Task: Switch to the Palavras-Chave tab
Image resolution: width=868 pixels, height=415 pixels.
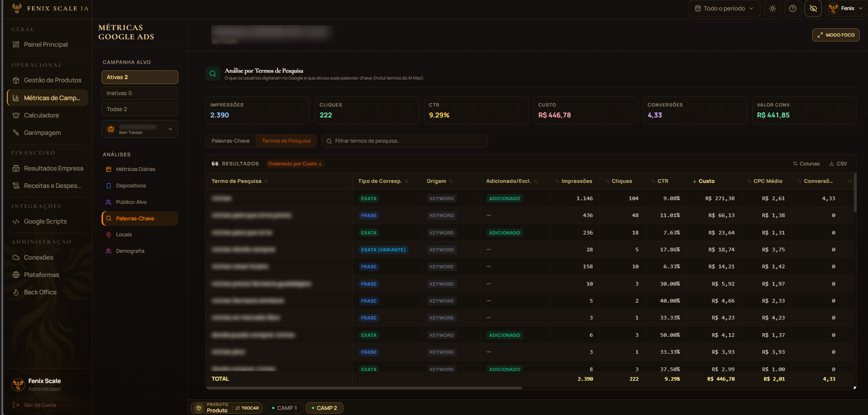Action: pos(230,141)
